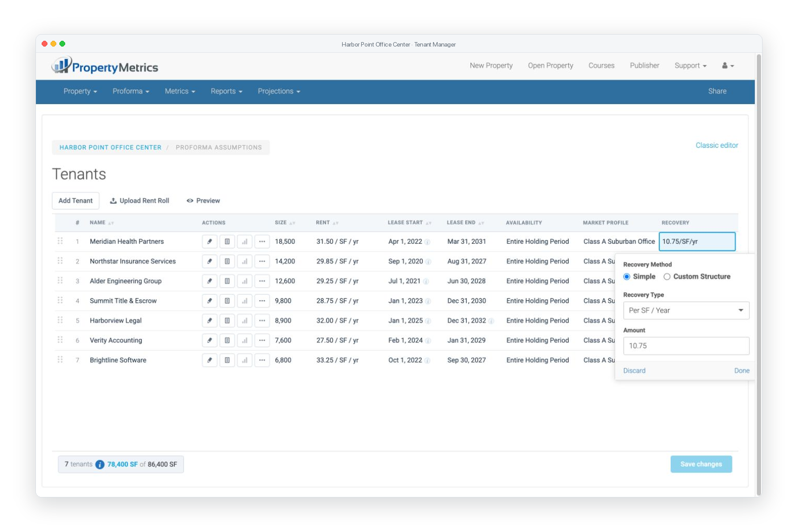Open the Courses page
Image resolution: width=798 pixels, height=532 pixels.
tap(601, 66)
